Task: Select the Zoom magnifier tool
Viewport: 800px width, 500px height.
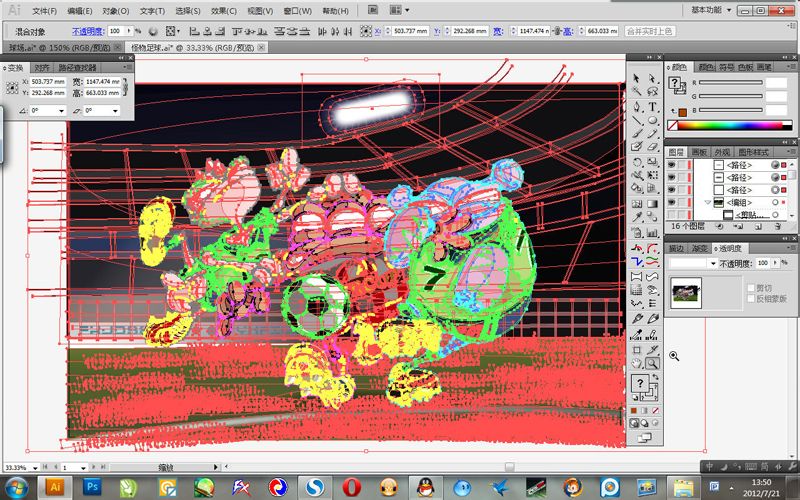Action: tap(652, 364)
